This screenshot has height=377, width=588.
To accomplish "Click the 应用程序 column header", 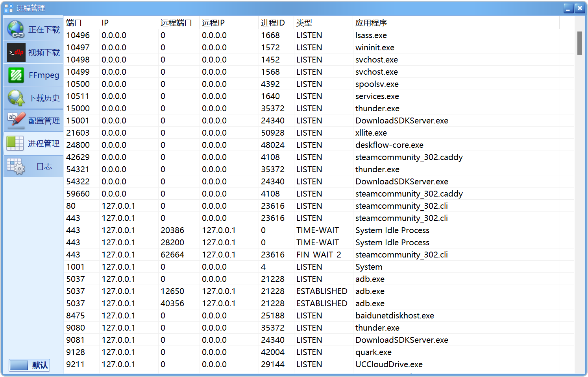I will [456, 23].
